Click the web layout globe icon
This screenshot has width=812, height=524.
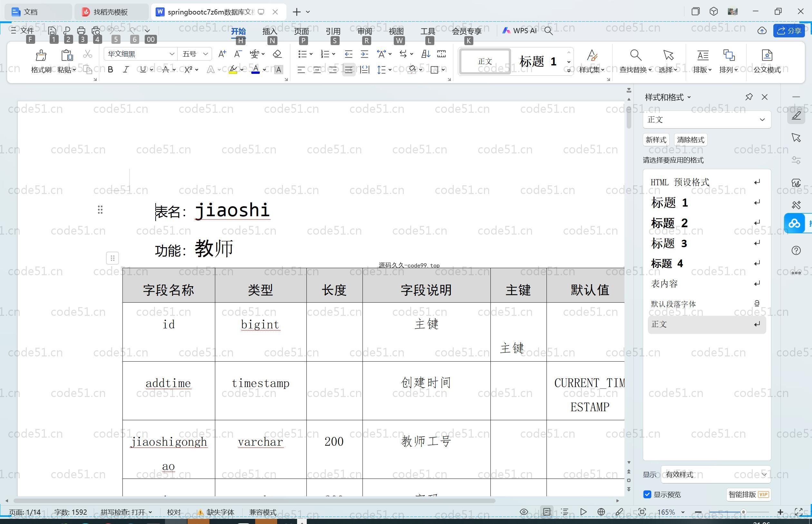(601, 512)
